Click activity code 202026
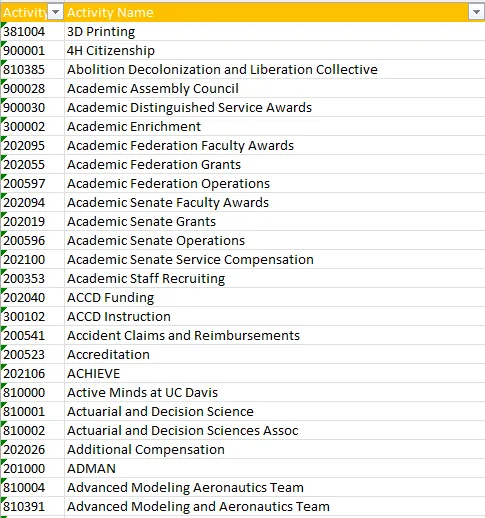Viewport: 485px width, 518px height. point(32,450)
